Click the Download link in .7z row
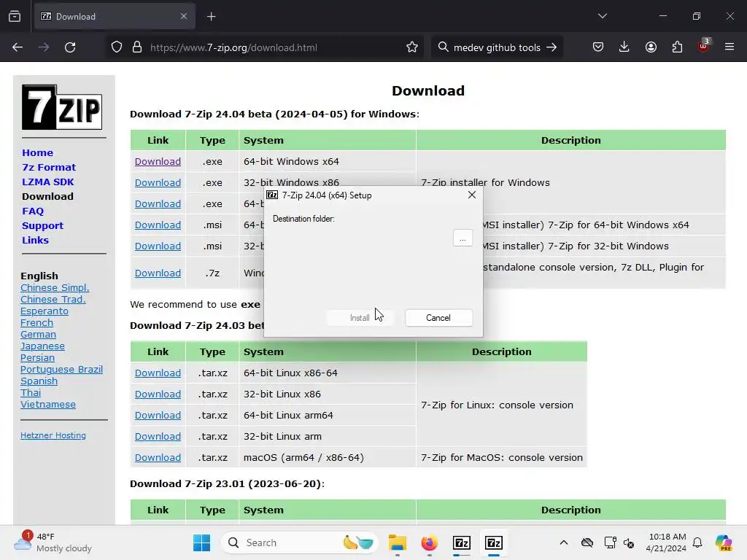Viewport: 747px width, 560px height. [x=158, y=273]
